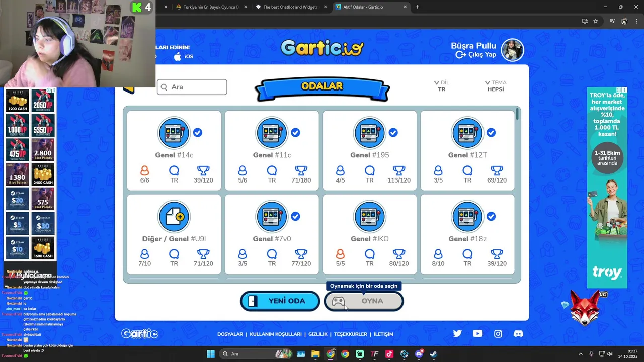This screenshot has width=644, height=362.
Task: Click the Gartic.io logo at the top
Action: (x=322, y=48)
